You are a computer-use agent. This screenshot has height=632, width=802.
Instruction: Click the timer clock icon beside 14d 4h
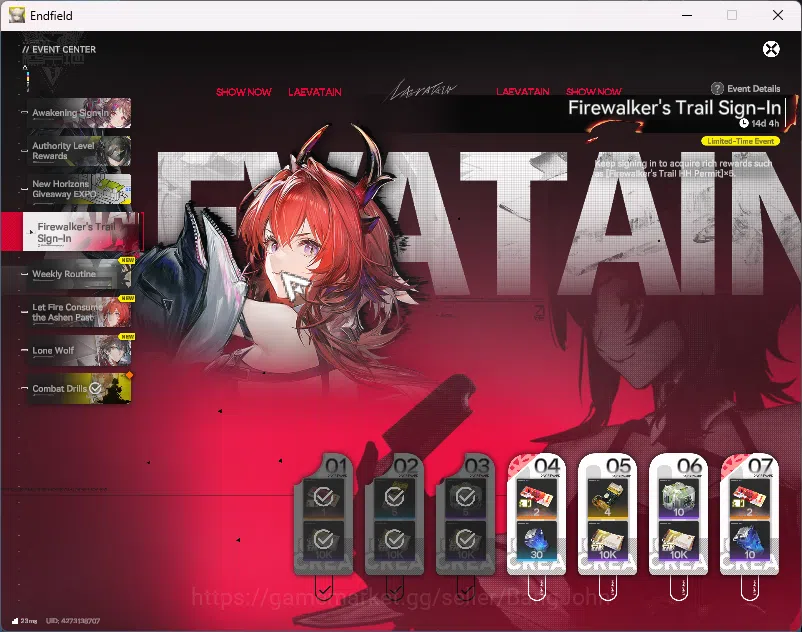point(744,123)
